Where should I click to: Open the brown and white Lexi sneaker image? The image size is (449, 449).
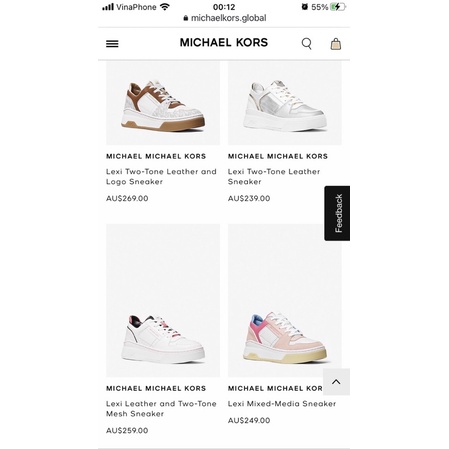click(163, 103)
